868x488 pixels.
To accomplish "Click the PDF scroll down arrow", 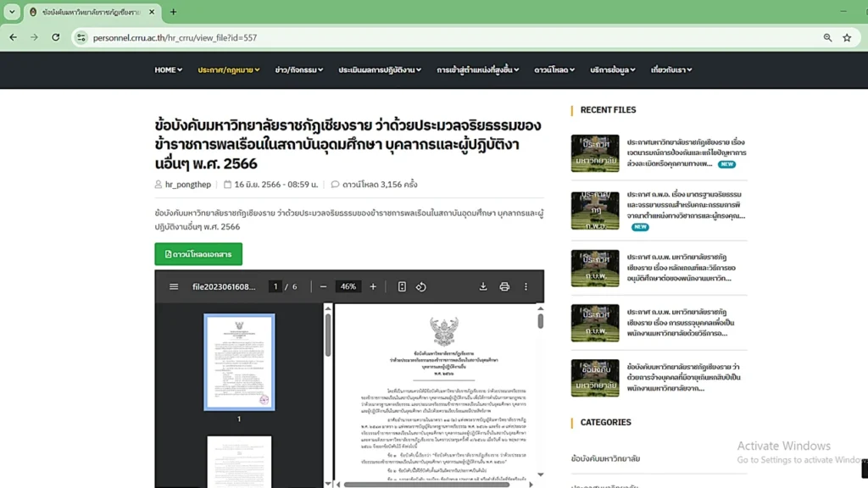I will click(x=540, y=474).
